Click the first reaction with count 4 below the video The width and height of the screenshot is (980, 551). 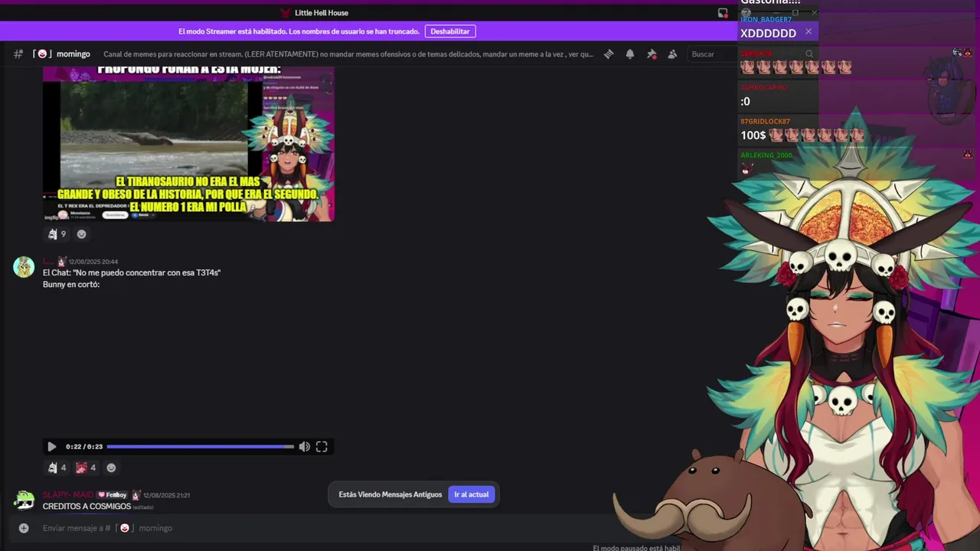pos(57,468)
